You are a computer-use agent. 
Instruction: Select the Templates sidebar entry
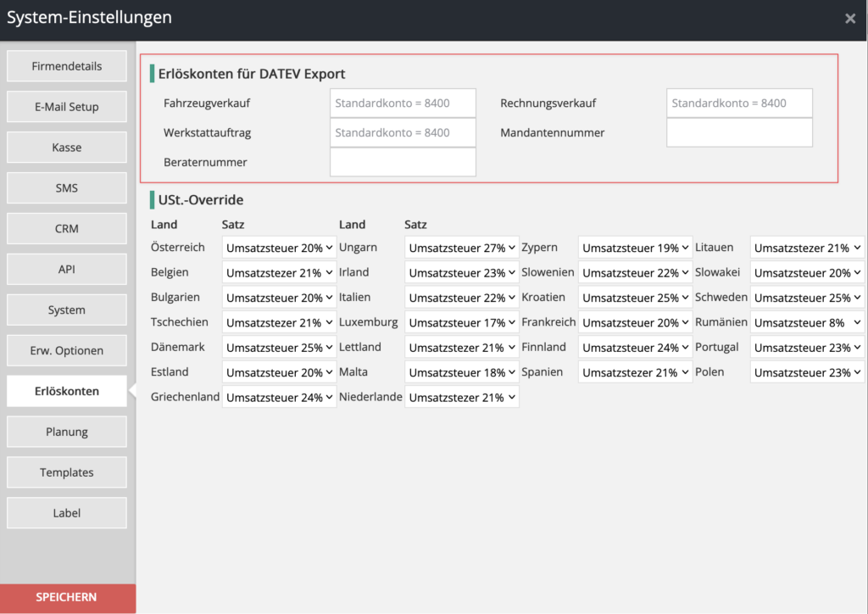[x=66, y=472]
